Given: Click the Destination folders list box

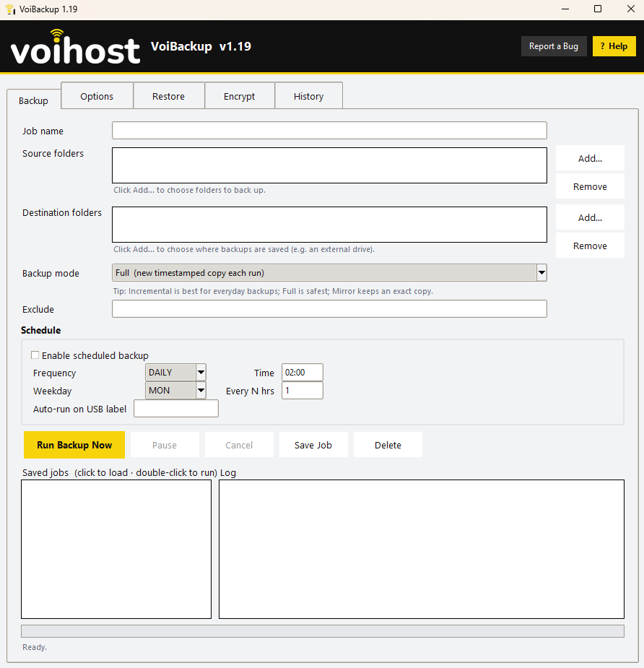Looking at the screenshot, I should (x=329, y=225).
